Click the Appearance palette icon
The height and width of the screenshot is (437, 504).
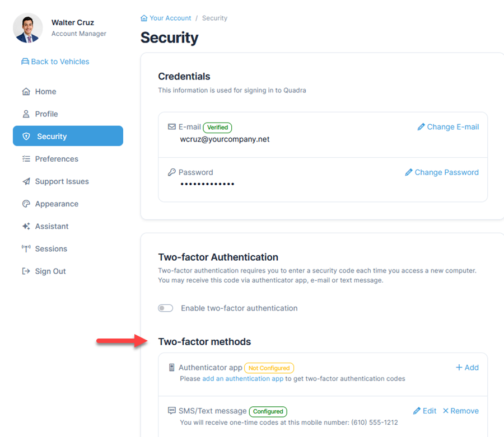[x=26, y=204]
